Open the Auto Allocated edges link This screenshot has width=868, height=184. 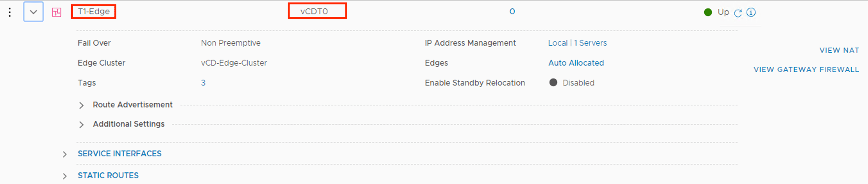(x=576, y=63)
